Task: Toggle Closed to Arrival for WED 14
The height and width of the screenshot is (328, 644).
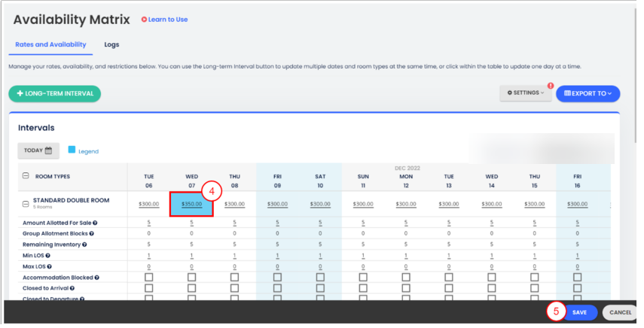Action: 492,288
